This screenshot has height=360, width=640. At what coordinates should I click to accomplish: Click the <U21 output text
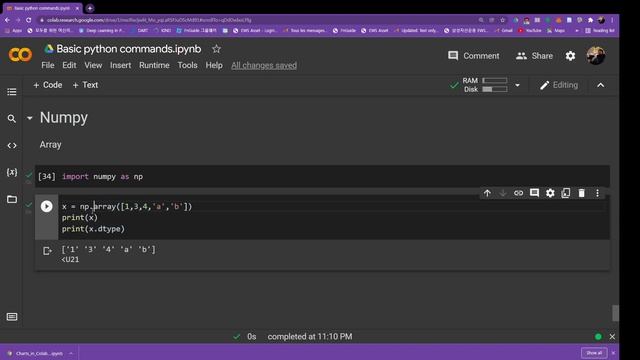coord(70,260)
